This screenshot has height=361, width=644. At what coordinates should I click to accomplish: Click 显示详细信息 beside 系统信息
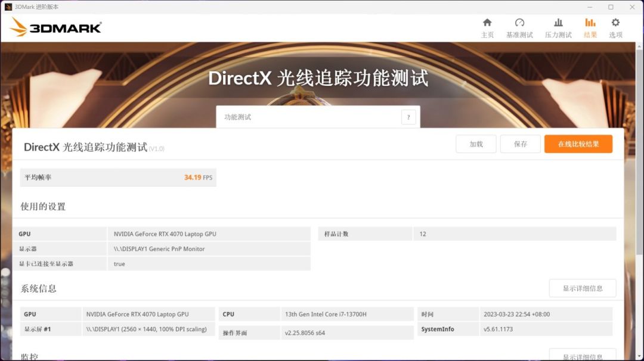(583, 288)
